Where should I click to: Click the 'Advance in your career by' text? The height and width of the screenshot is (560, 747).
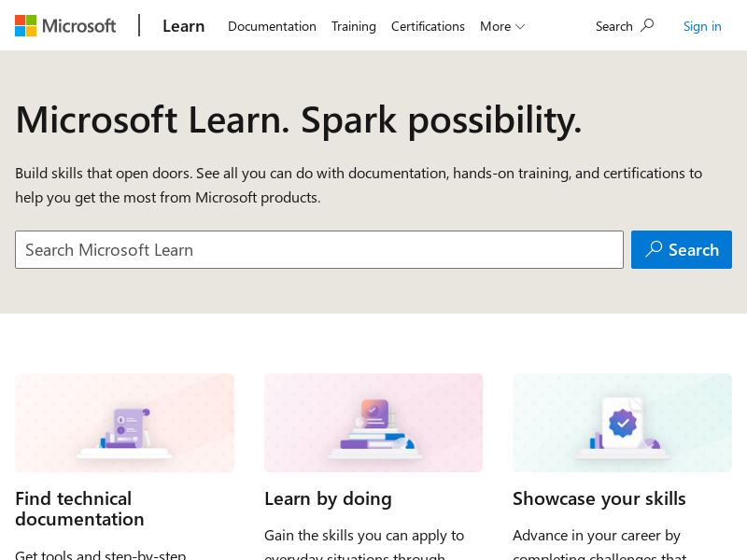coord(597,535)
